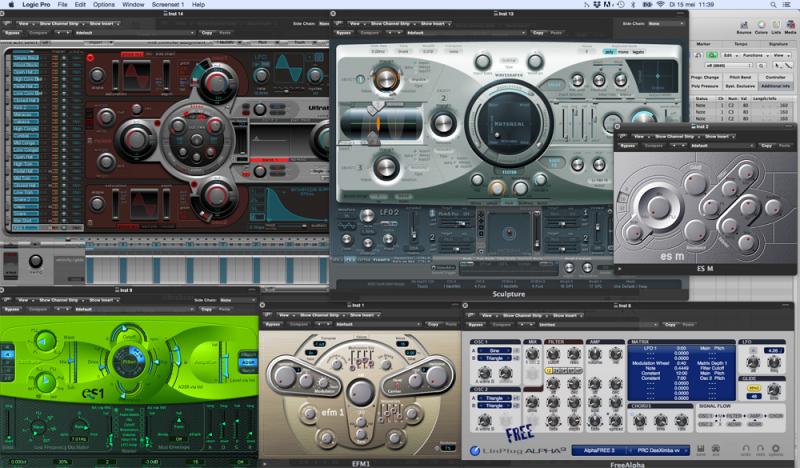Click the FreeAlpha undo icon
The width and height of the screenshot is (800, 468).
(746, 450)
